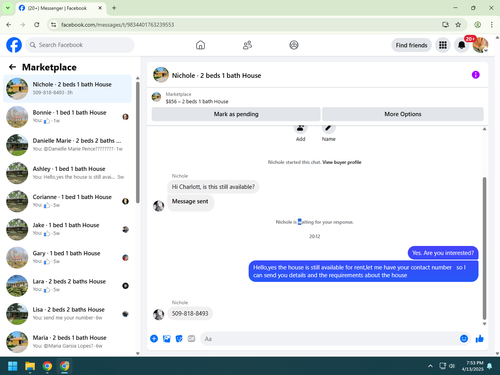Viewport: 500px width, 375px height.
Task: Send a thumbs-up like
Action: pyautogui.click(x=480, y=339)
